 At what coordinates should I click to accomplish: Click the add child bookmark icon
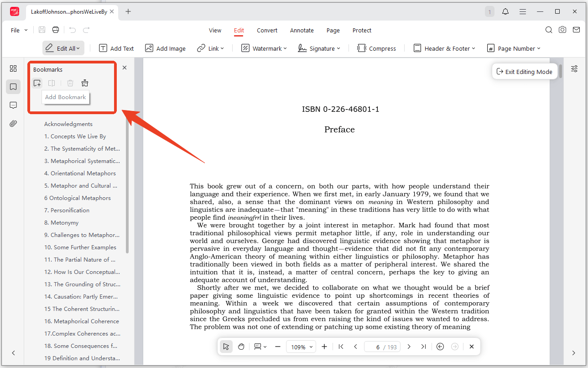(52, 83)
